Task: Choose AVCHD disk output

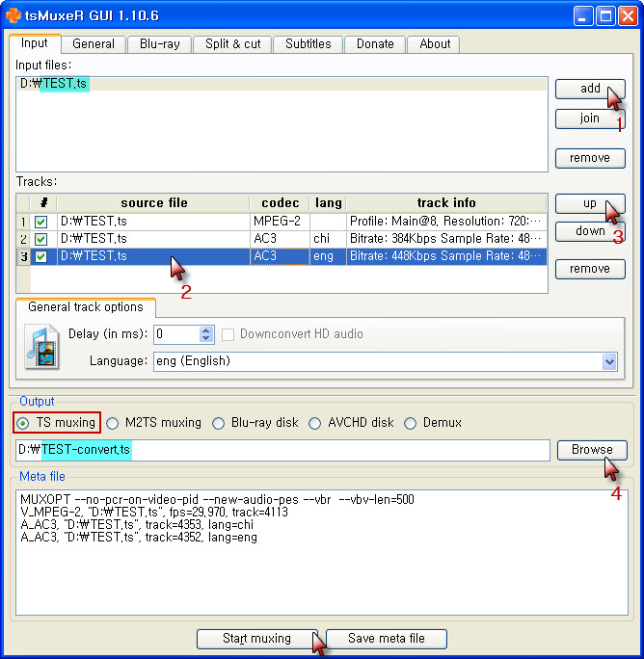Action: point(351,423)
